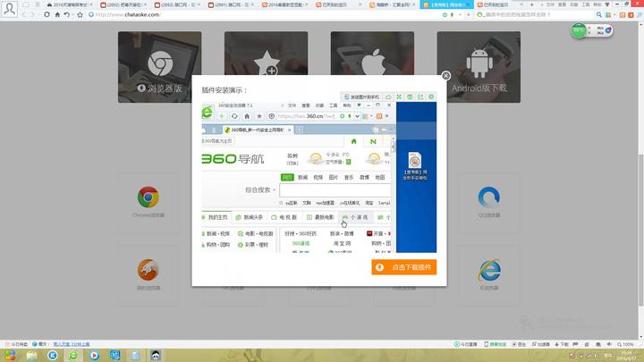Click the page vertical scrollbar

click(640, 230)
